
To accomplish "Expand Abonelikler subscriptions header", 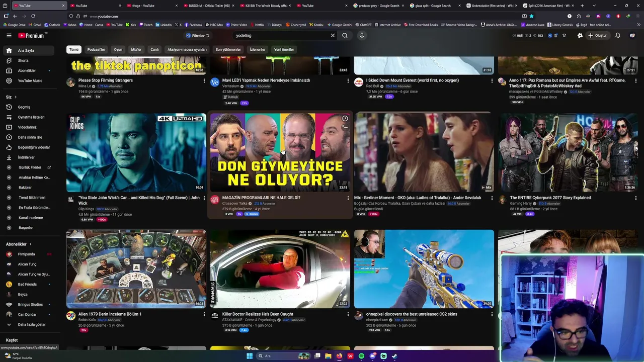I will 19,244.
